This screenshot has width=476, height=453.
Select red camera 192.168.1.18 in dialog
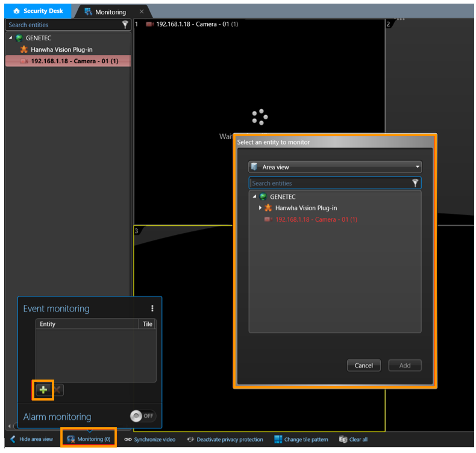316,220
